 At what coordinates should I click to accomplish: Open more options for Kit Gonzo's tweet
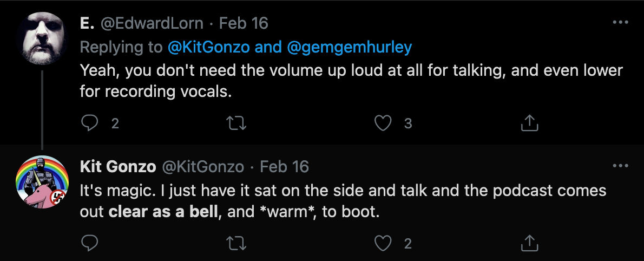point(620,166)
